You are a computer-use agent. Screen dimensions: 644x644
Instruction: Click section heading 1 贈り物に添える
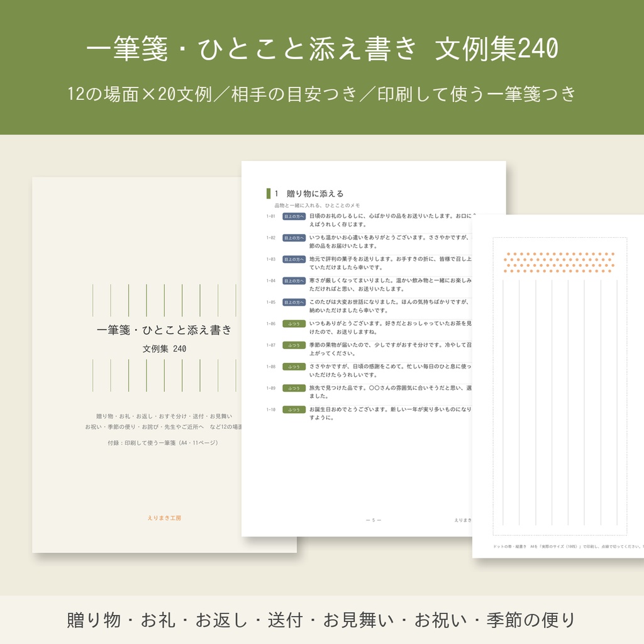pyautogui.click(x=309, y=194)
